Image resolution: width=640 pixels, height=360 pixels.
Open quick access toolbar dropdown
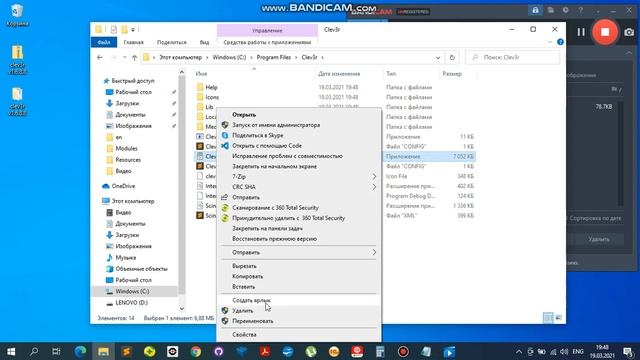pyautogui.click(x=133, y=29)
